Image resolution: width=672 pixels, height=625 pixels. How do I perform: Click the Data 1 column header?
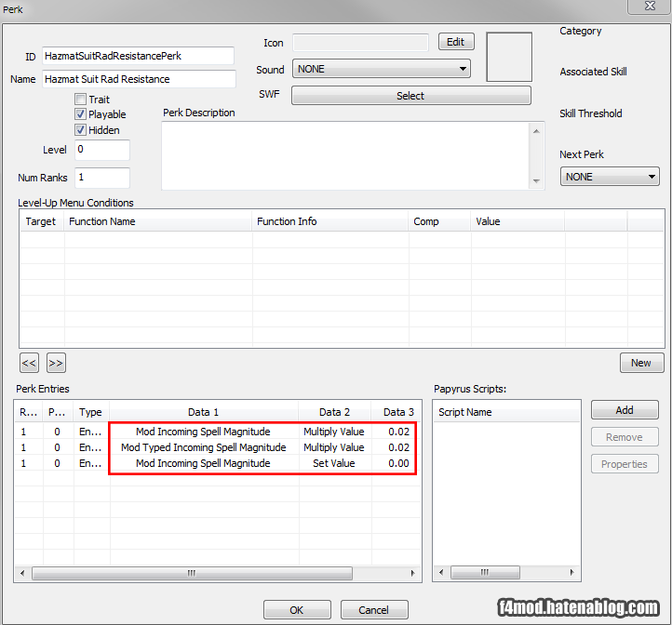click(x=204, y=412)
